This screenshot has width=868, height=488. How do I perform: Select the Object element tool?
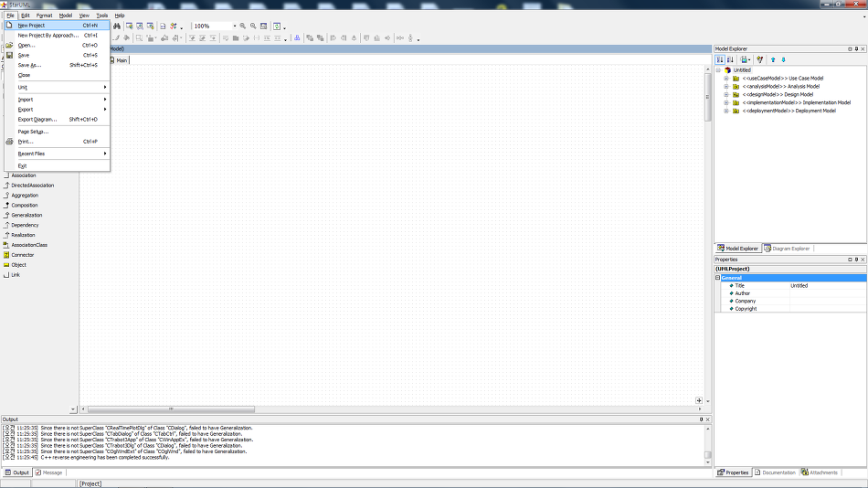click(18, 265)
